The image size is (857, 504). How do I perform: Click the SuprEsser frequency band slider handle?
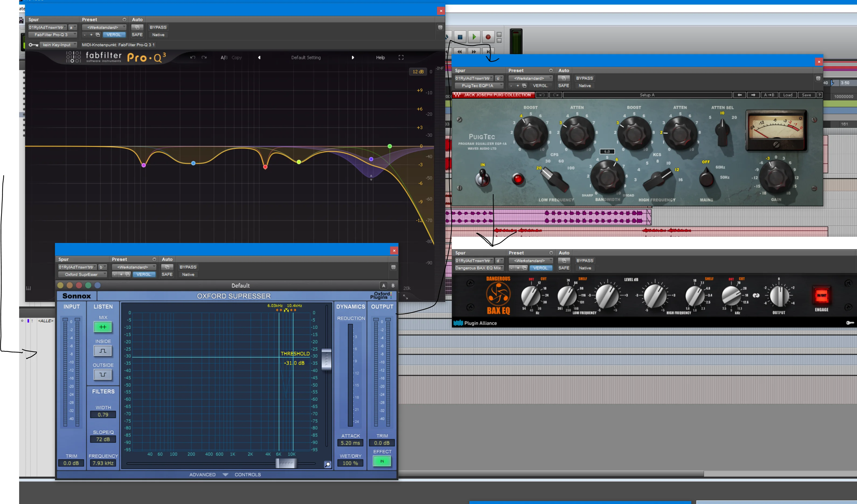(x=286, y=463)
